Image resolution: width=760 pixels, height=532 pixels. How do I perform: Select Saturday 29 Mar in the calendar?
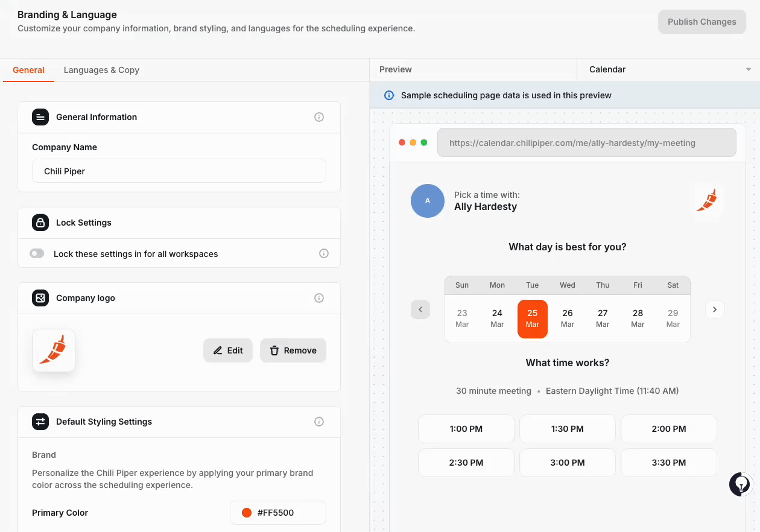[x=673, y=318]
